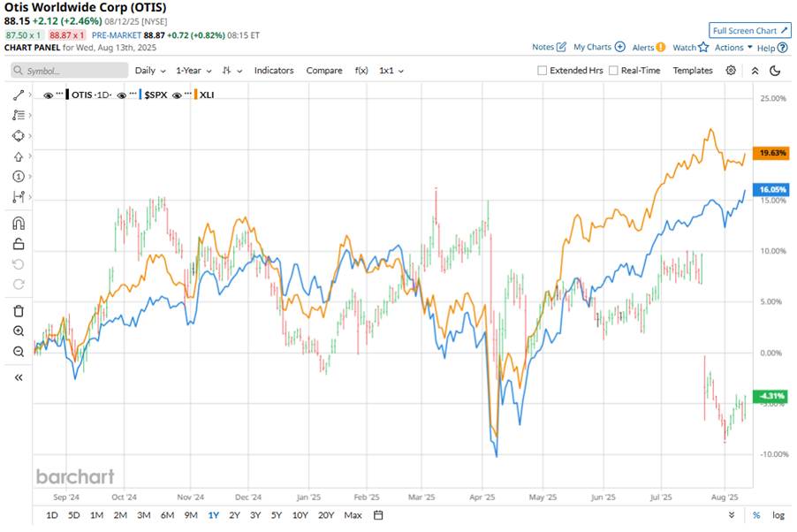Select the 20Y time range
Image resolution: width=797 pixels, height=532 pixels.
326,515
